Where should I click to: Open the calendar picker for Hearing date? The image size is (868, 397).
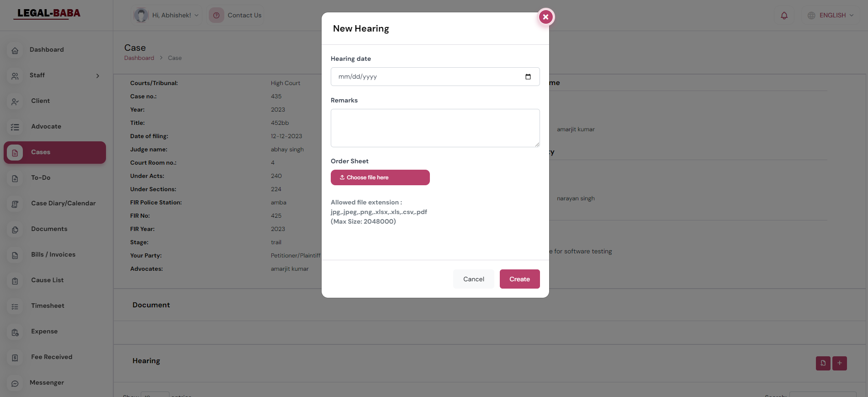[528, 77]
